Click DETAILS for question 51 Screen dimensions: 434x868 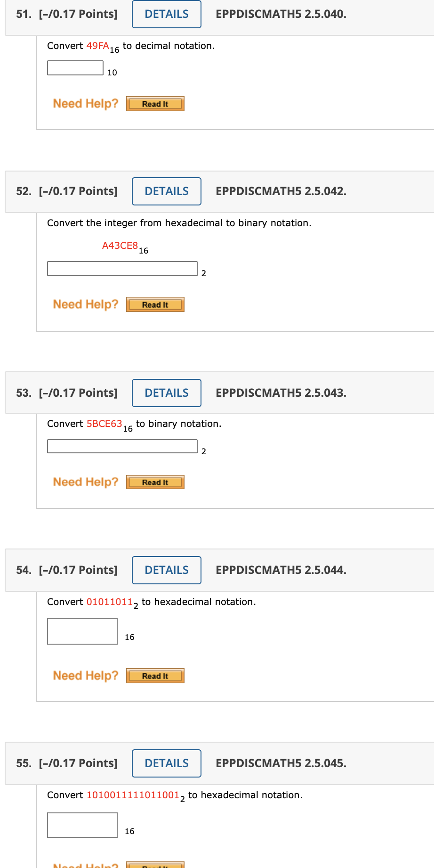click(x=166, y=14)
